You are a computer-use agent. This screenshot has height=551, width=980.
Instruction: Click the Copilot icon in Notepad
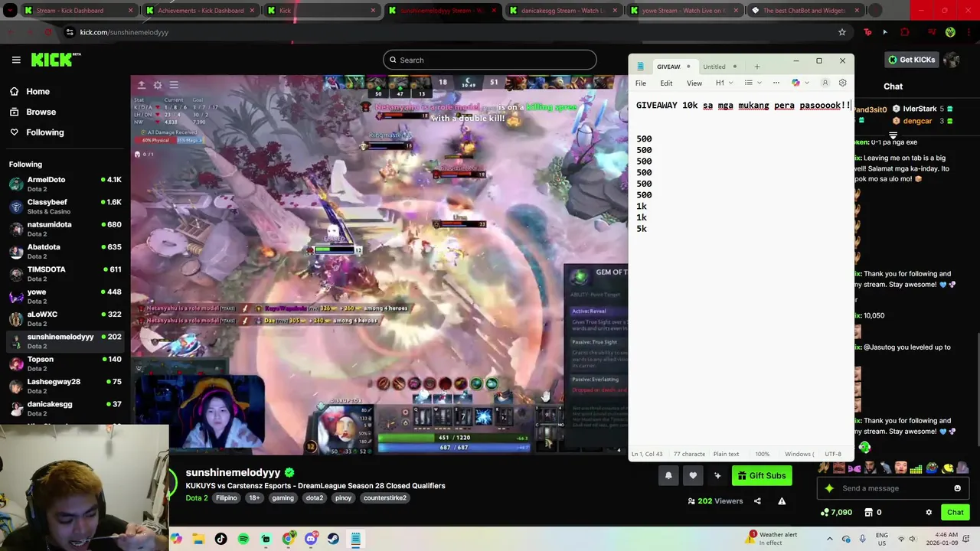tap(795, 83)
